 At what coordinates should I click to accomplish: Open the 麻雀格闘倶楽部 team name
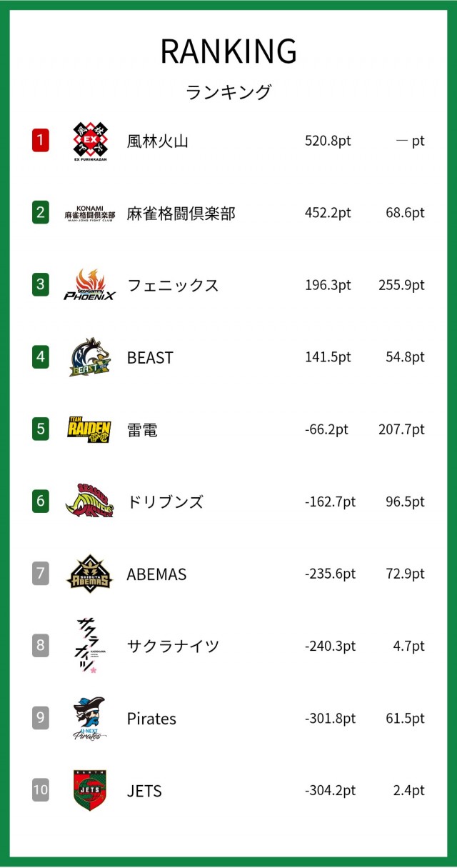tap(181, 213)
